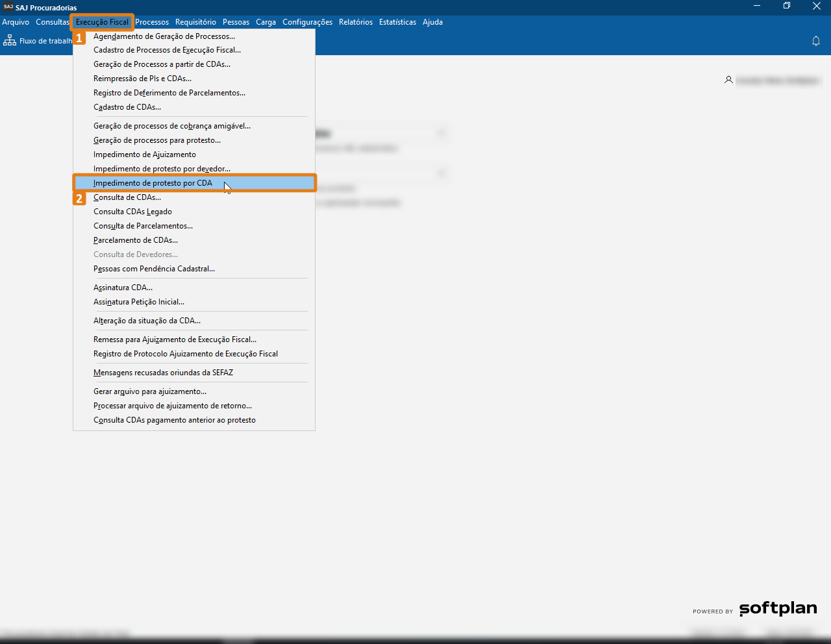This screenshot has width=831, height=644.
Task: Click the Fluxo de trabalho diagram icon
Action: coord(10,41)
